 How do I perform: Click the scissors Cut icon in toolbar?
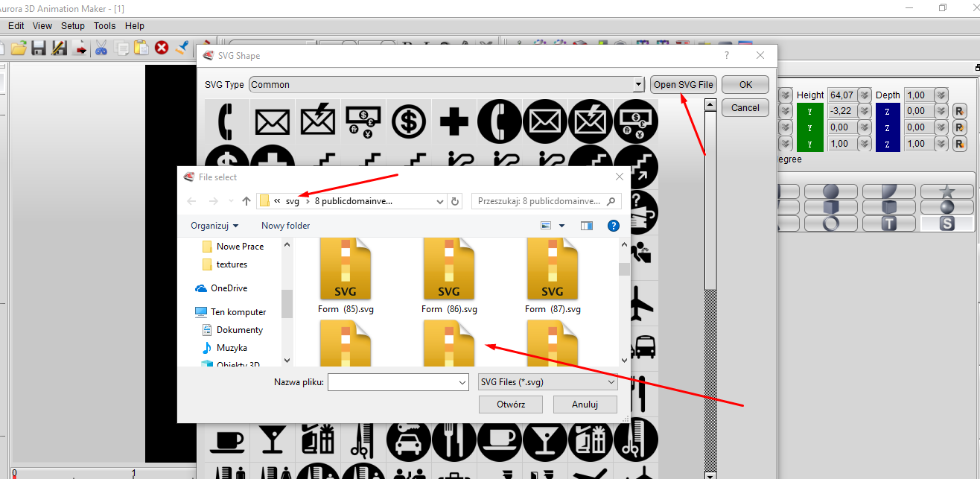[x=101, y=48]
